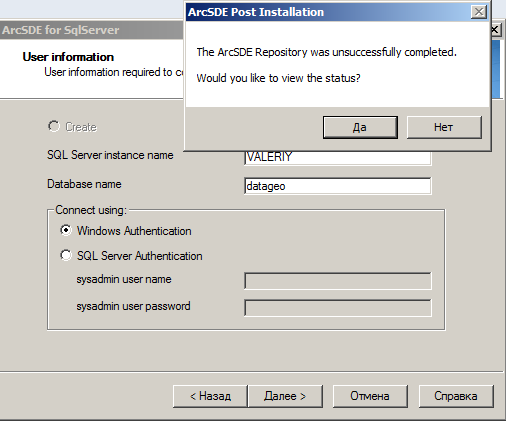
Task: Select the Create radio option
Action: coord(54,126)
